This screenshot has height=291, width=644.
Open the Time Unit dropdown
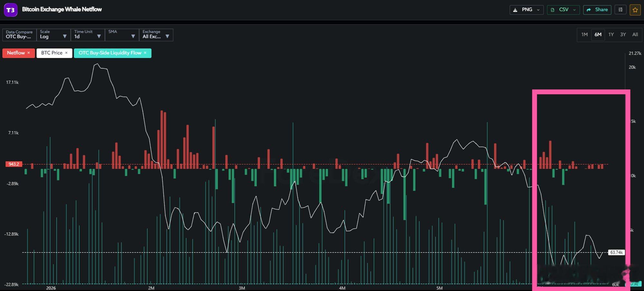(x=88, y=35)
